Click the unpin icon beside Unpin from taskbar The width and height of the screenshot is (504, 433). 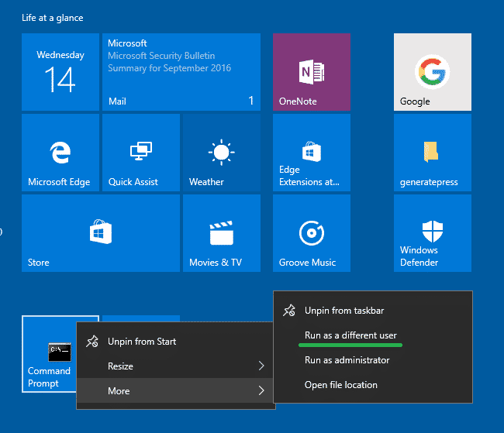[x=289, y=311]
